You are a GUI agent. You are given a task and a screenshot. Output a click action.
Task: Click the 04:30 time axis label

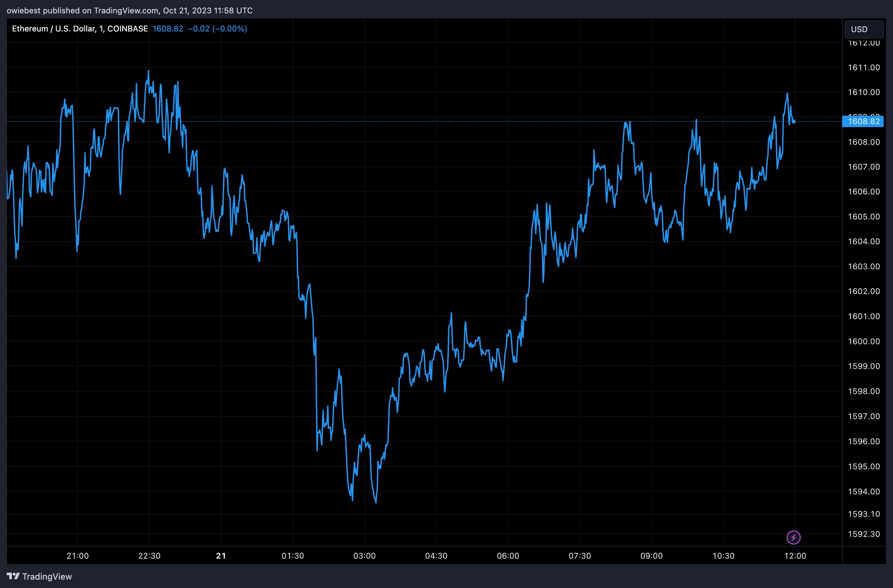tap(436, 556)
